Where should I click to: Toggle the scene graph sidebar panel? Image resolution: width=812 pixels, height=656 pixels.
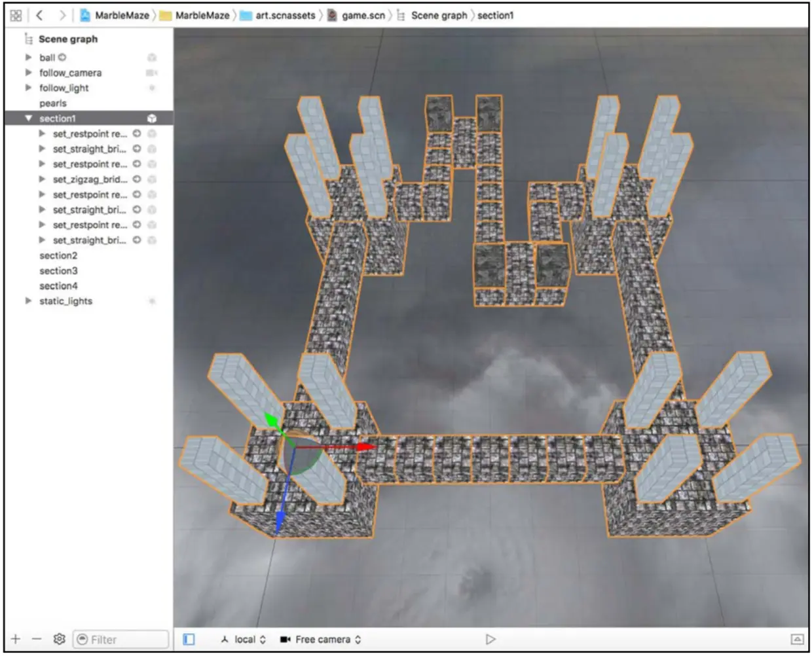pyautogui.click(x=189, y=639)
